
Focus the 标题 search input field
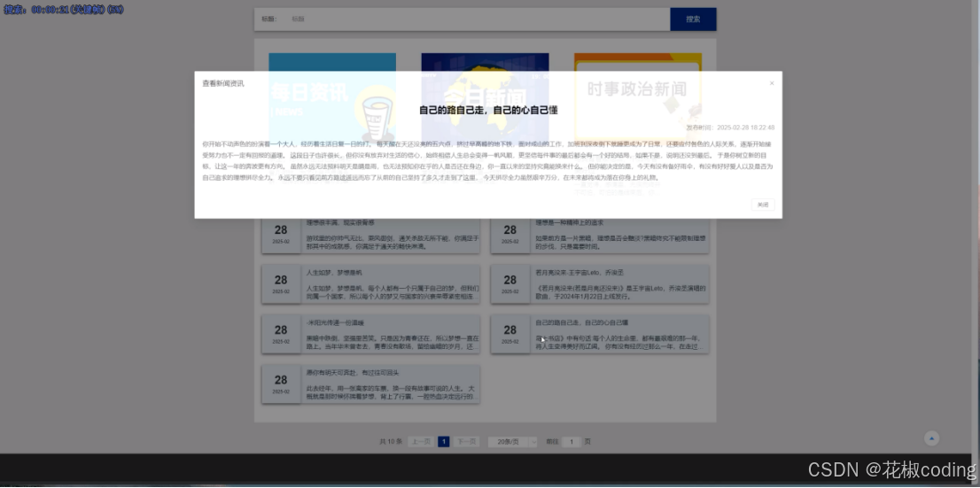coord(478,19)
